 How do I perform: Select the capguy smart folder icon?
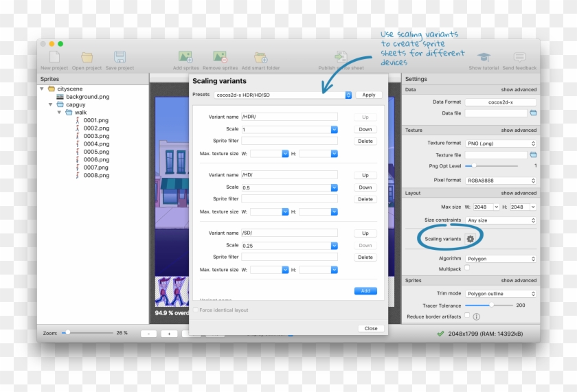pyautogui.click(x=60, y=104)
